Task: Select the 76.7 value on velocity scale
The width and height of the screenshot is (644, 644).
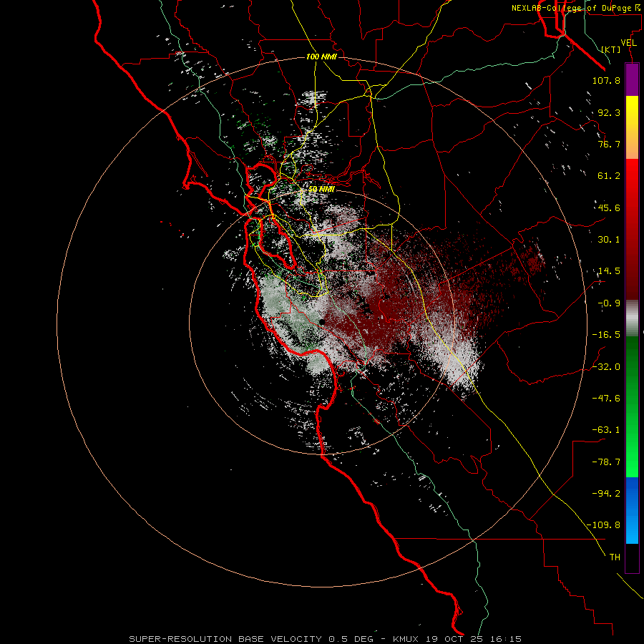Action: 609,144
